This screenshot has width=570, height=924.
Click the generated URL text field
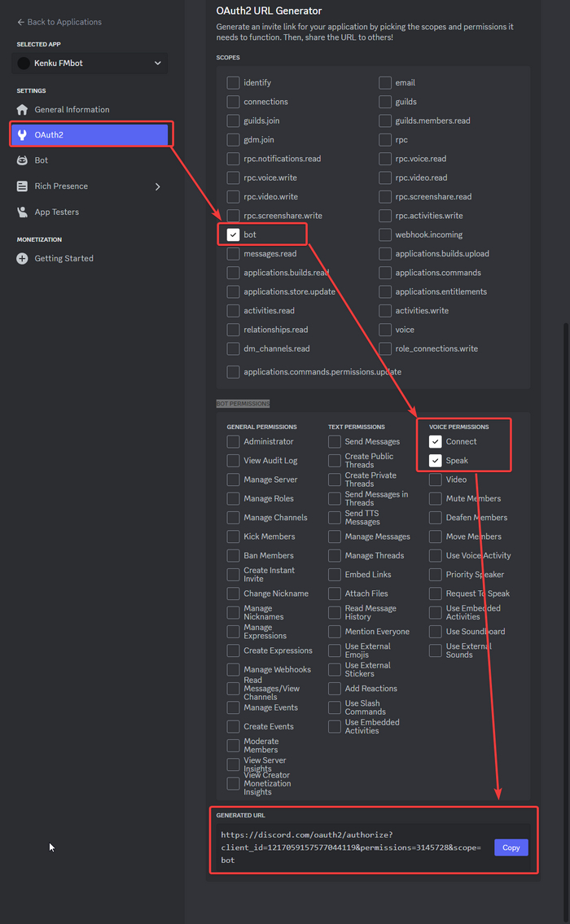(x=350, y=847)
